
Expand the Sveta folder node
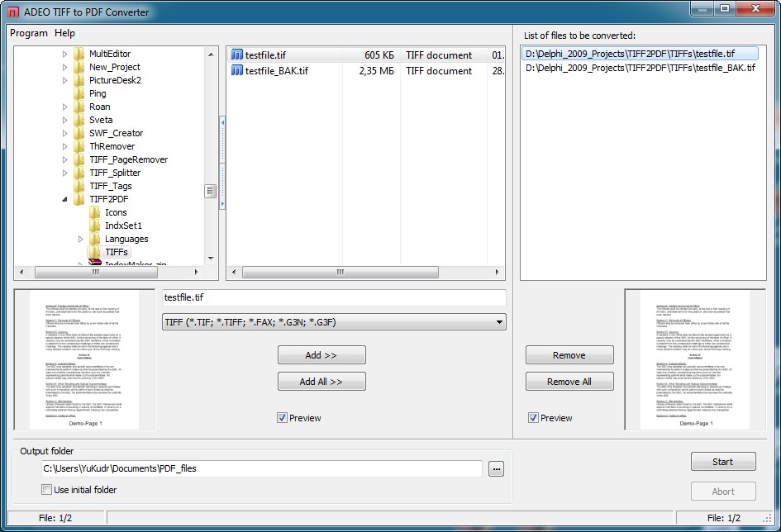tap(64, 120)
